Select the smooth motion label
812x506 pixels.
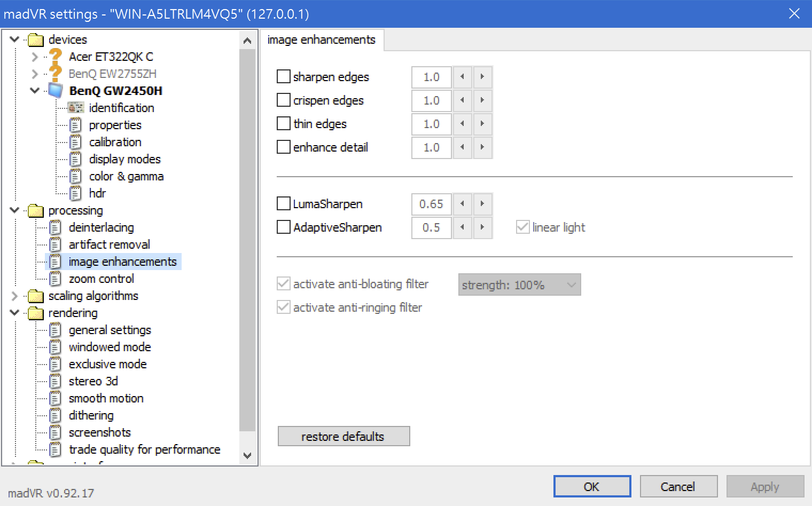point(106,398)
